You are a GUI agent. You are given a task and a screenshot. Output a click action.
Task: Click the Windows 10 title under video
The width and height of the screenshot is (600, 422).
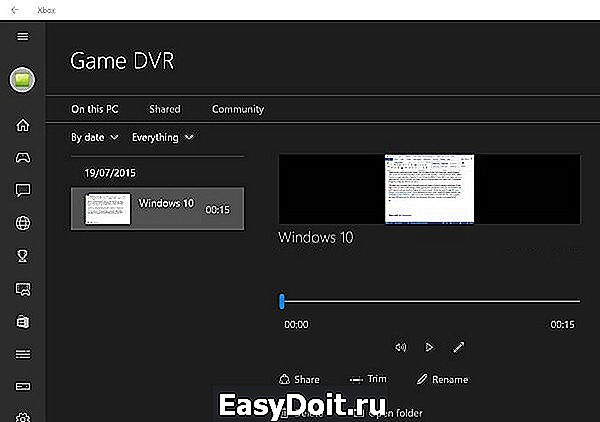coord(316,237)
